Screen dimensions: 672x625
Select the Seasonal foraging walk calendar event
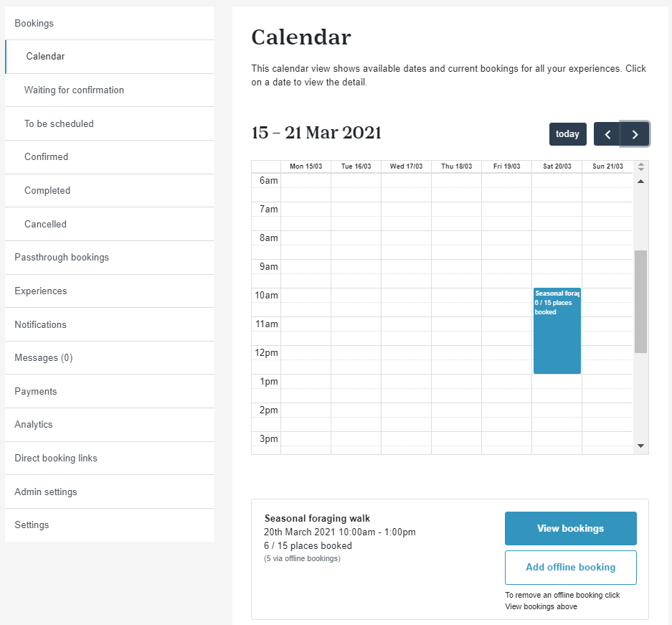tap(557, 331)
